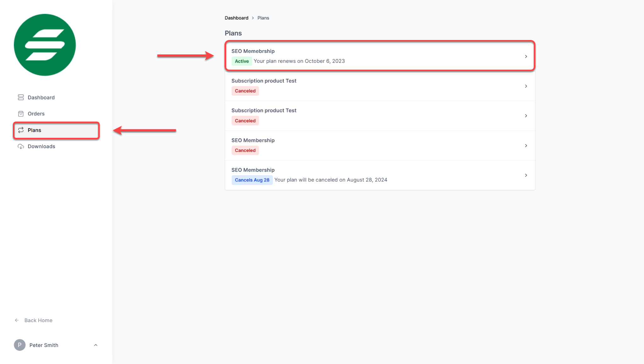Click the back arrow beside Back Home
644x364 pixels.
[17, 320]
